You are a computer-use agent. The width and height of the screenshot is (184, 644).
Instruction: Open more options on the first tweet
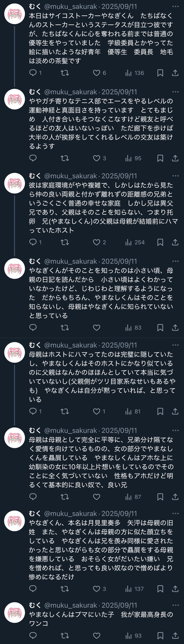(175, 6)
